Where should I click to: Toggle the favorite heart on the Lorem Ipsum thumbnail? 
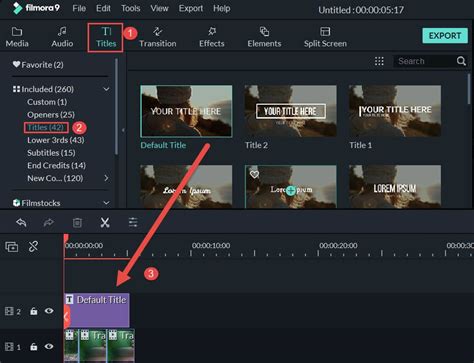[x=254, y=174]
